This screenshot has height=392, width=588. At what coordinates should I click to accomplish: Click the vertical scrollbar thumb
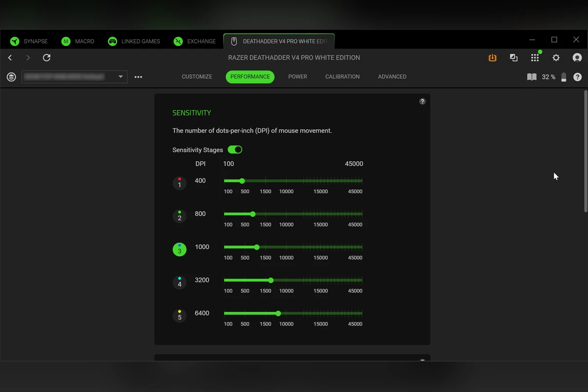(586, 151)
